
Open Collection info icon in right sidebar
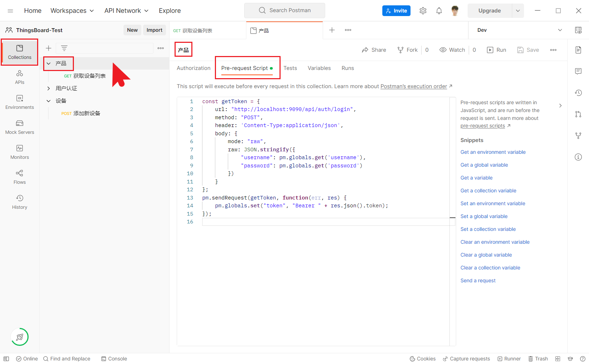(x=578, y=157)
